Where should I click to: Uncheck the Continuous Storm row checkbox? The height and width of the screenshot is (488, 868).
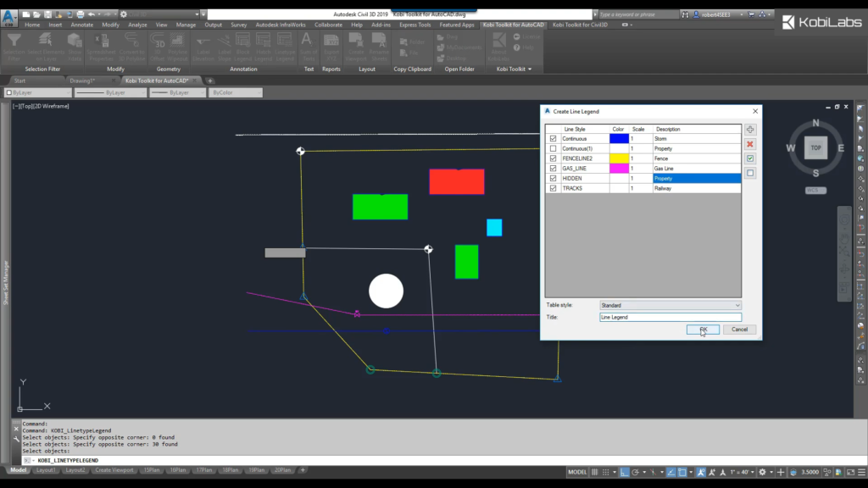coord(553,139)
